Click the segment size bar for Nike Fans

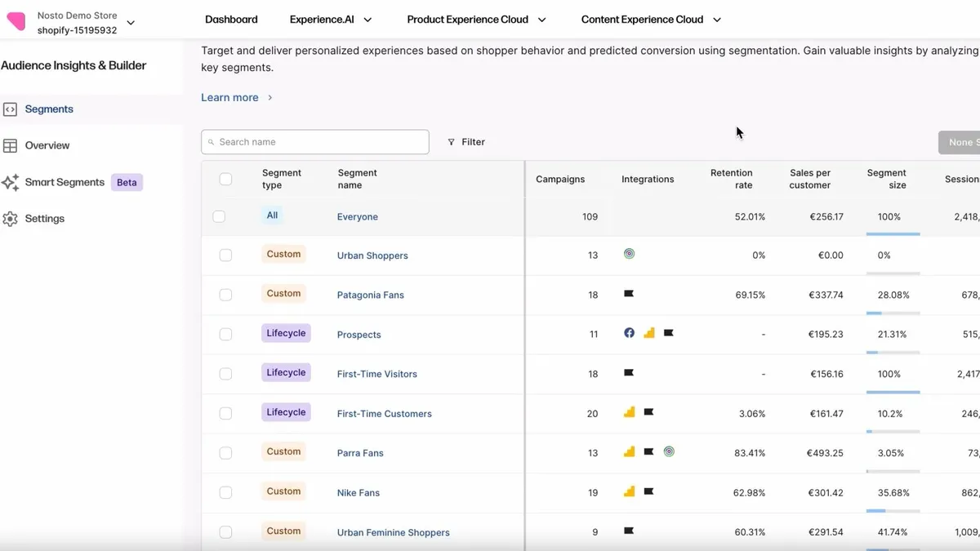point(893,511)
